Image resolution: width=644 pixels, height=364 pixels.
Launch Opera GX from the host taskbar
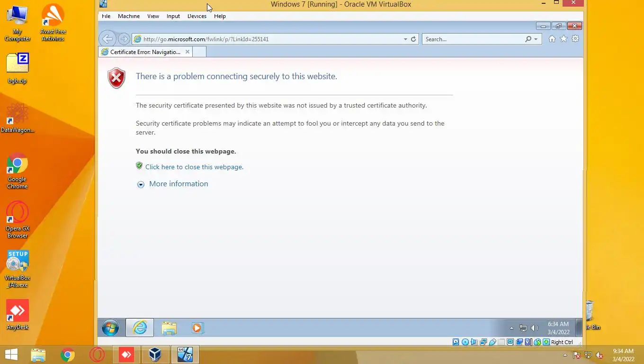click(97, 355)
